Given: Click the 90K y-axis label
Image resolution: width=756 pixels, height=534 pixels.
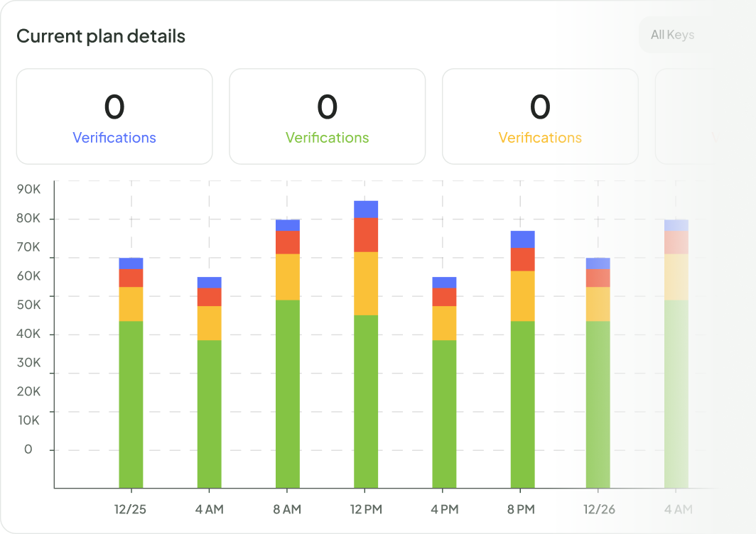Looking at the screenshot, I should [28, 190].
